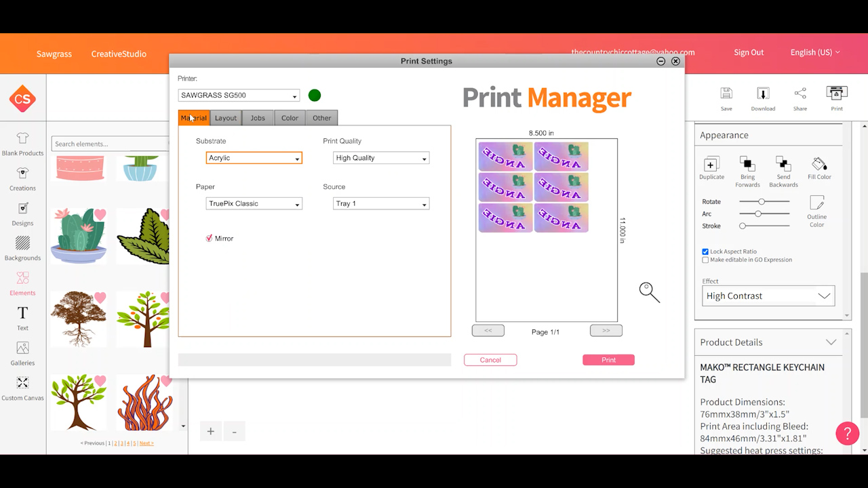Open the High Contrast effect dropdown
This screenshot has width=868, height=488.
[x=768, y=296]
